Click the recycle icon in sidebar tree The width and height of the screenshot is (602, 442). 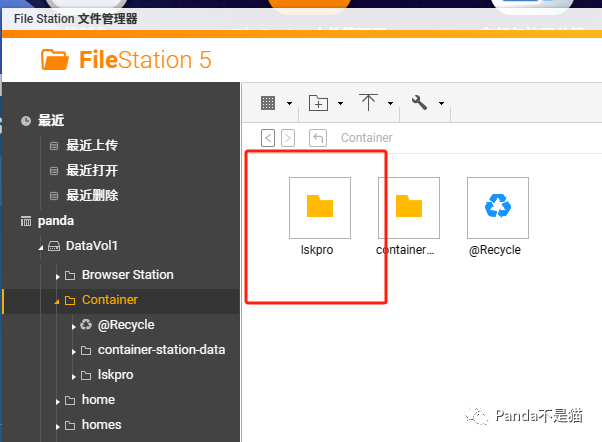pos(86,324)
